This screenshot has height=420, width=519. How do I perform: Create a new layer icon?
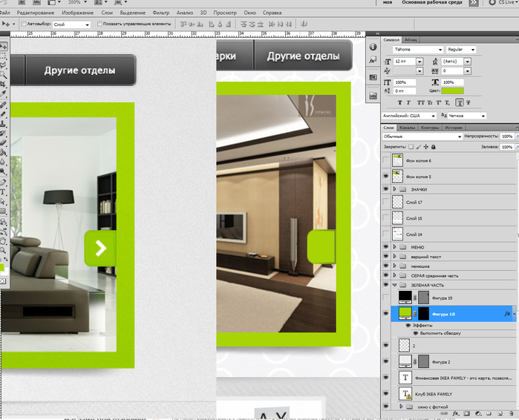pos(500,414)
